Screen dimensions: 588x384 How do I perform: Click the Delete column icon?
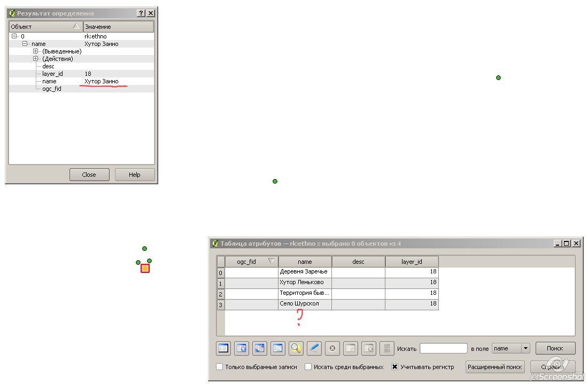pos(369,348)
